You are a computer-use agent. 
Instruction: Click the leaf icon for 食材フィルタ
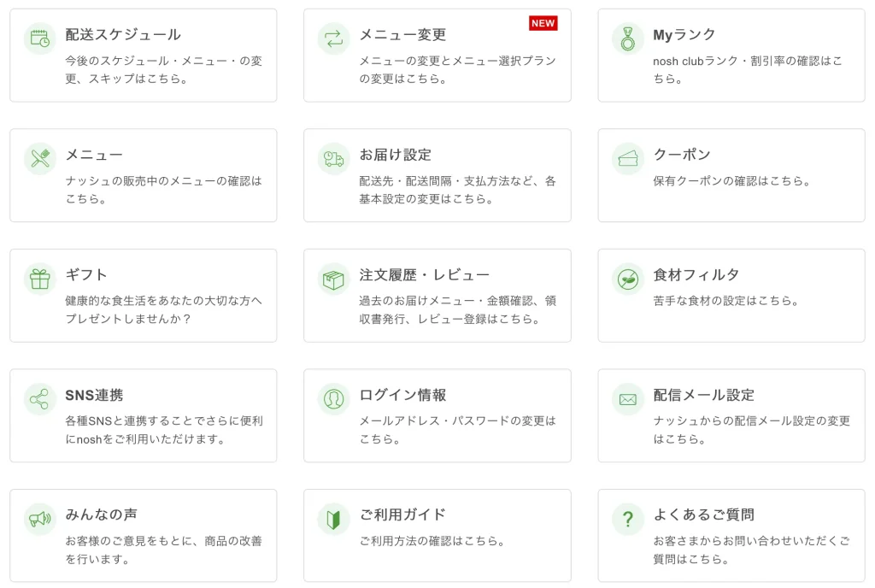(628, 279)
